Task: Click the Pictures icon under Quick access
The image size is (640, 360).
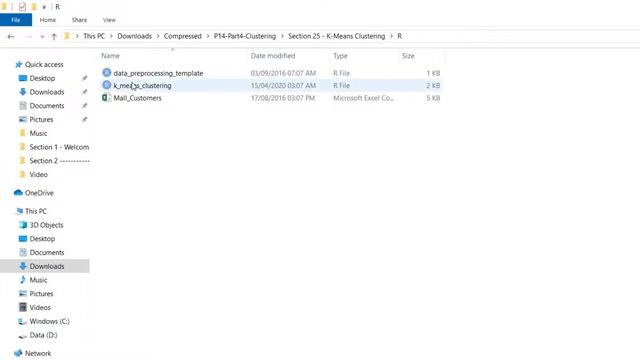Action: coord(23,119)
